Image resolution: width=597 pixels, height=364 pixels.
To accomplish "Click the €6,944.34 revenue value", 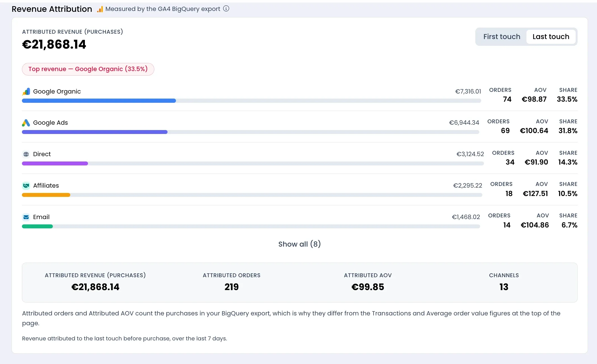I will (x=464, y=123).
